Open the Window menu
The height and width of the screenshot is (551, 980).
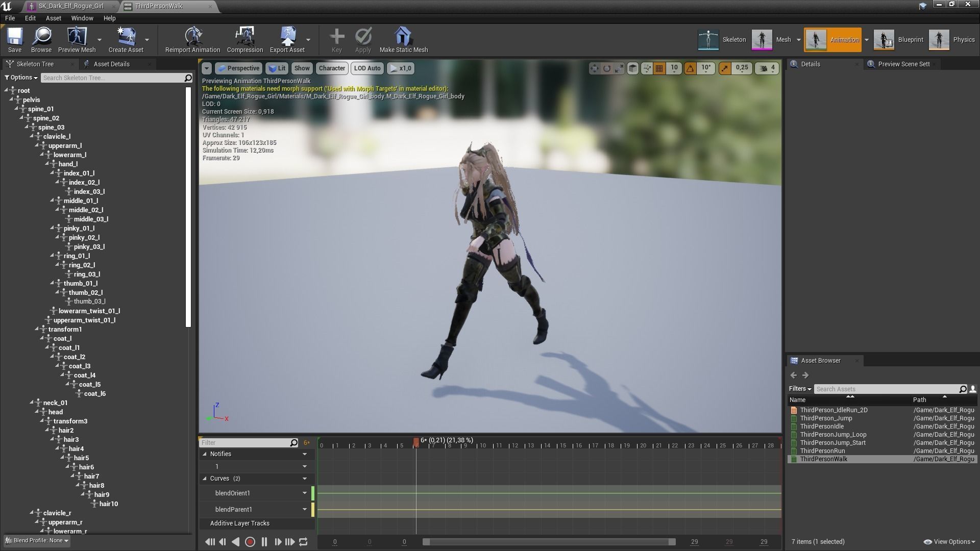[x=82, y=18]
